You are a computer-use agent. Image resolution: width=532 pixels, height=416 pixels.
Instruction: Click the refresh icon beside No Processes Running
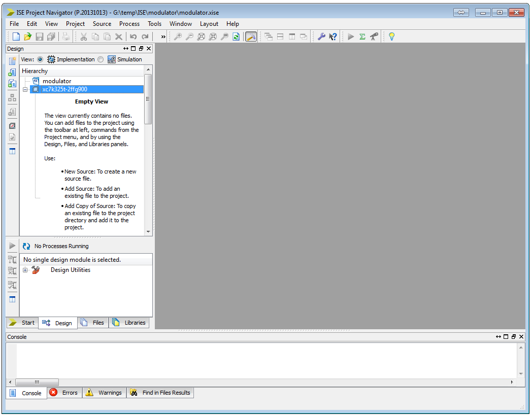point(26,246)
